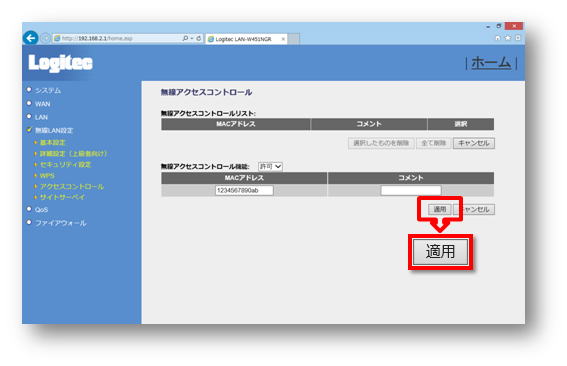This screenshot has height=366, width=567.
Task: Close the browser window
Action: 514,26
